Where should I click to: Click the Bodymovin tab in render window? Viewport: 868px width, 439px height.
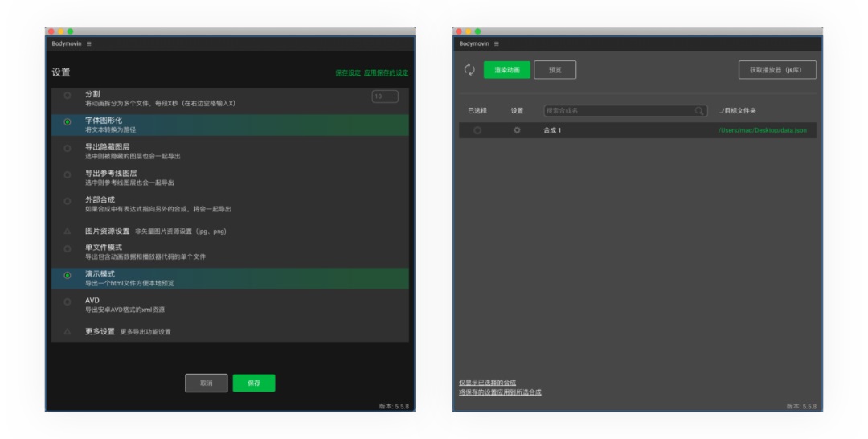(x=474, y=43)
